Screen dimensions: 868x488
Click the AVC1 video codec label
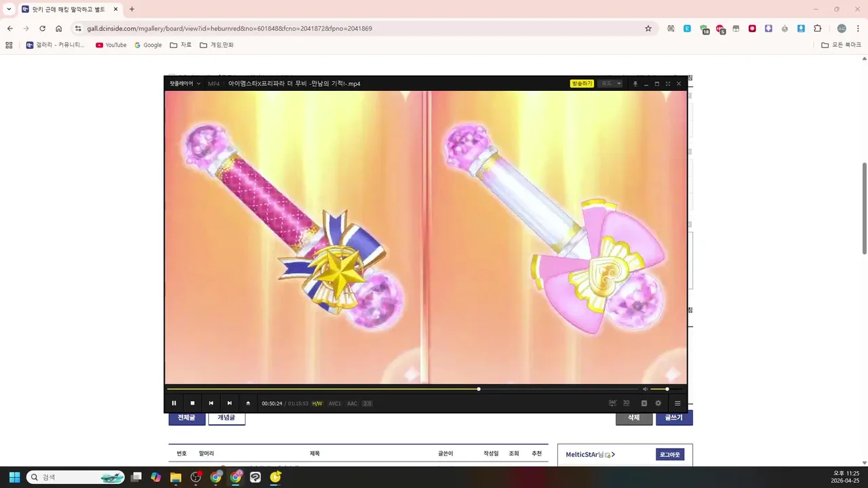[335, 403]
